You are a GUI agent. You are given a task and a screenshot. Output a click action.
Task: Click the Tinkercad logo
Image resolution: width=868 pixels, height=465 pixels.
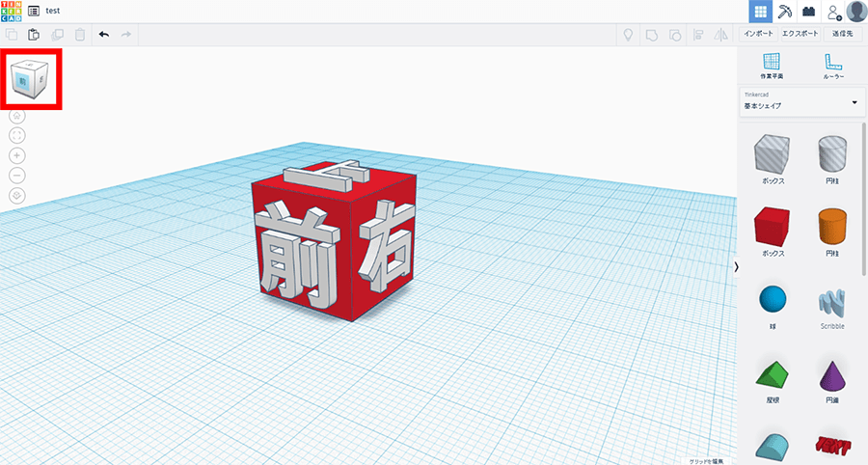(11, 11)
